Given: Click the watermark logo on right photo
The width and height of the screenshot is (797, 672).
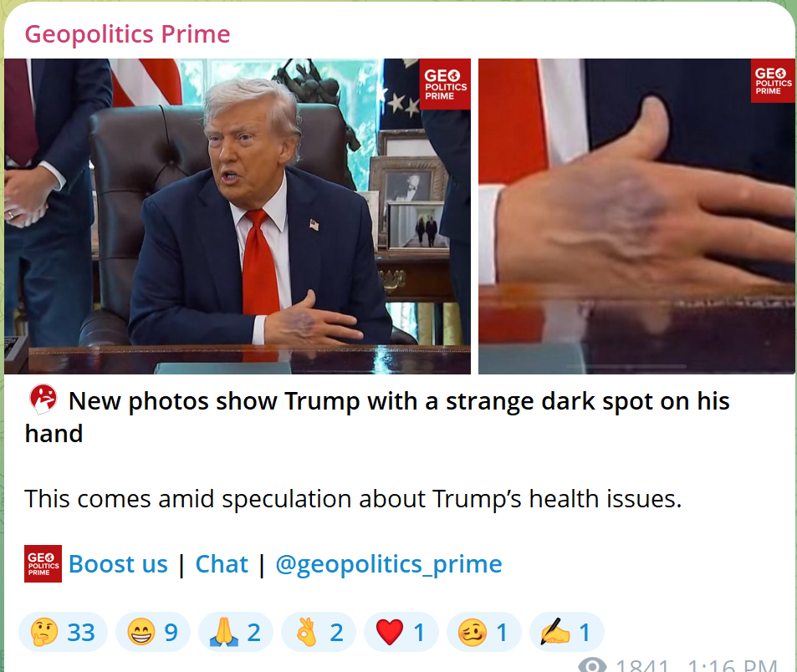Looking at the screenshot, I should coord(773,81).
